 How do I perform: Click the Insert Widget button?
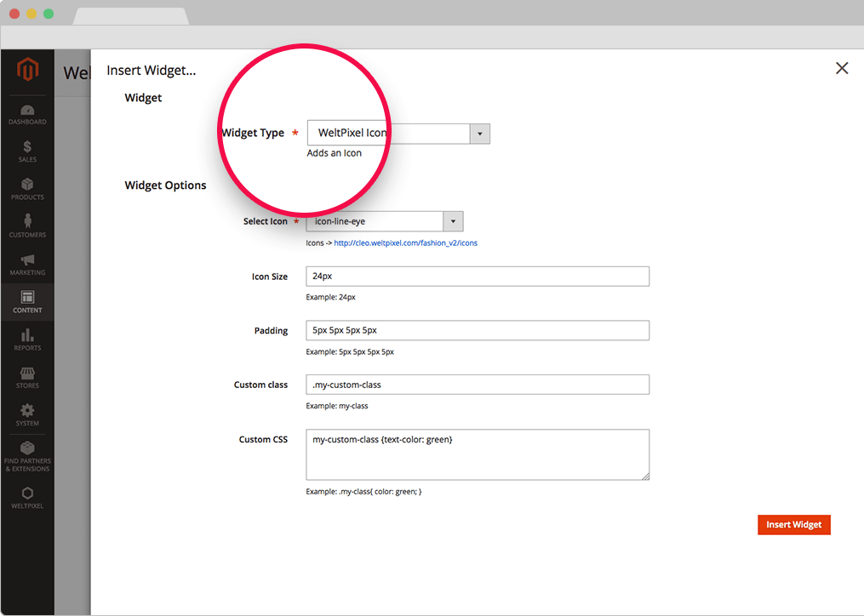793,525
